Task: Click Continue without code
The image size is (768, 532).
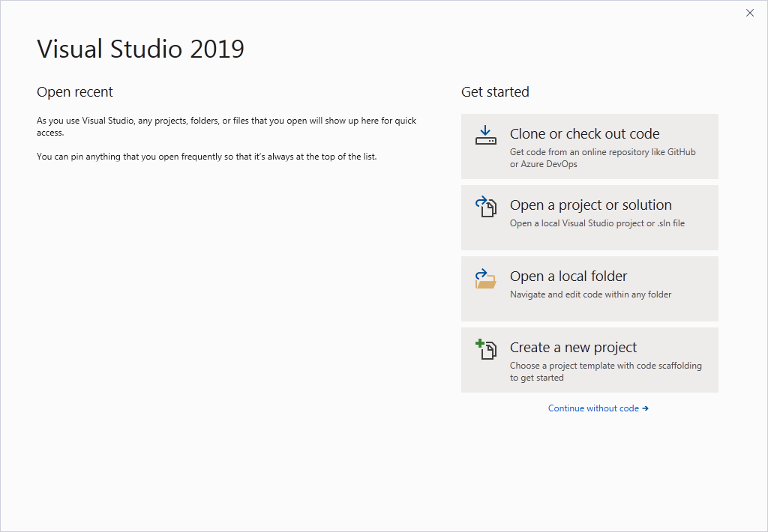Action: coord(595,408)
